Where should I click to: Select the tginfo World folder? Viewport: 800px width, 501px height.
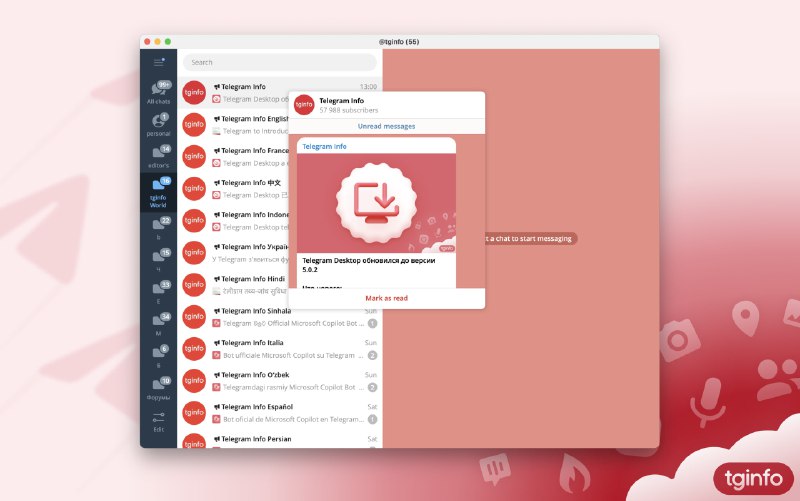(159, 192)
